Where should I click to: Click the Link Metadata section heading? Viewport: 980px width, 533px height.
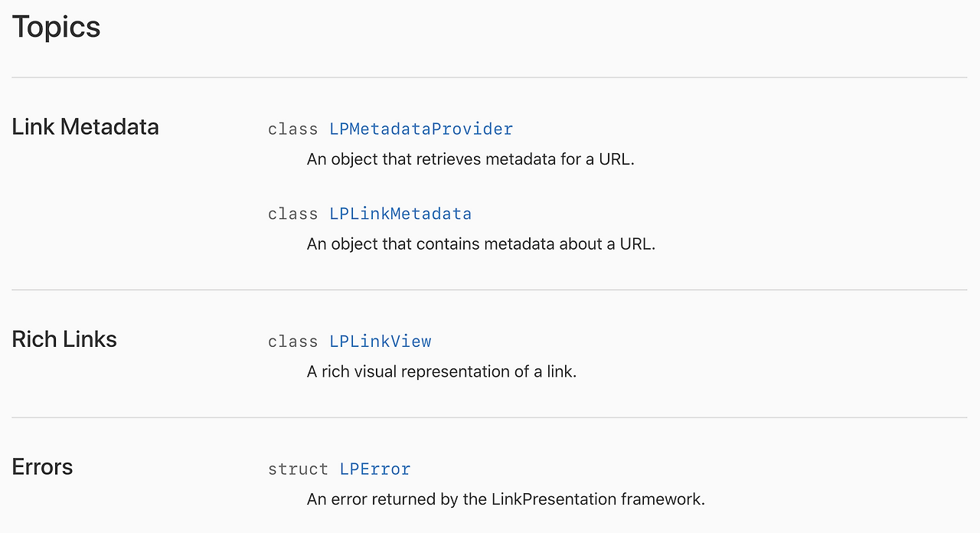pos(85,126)
